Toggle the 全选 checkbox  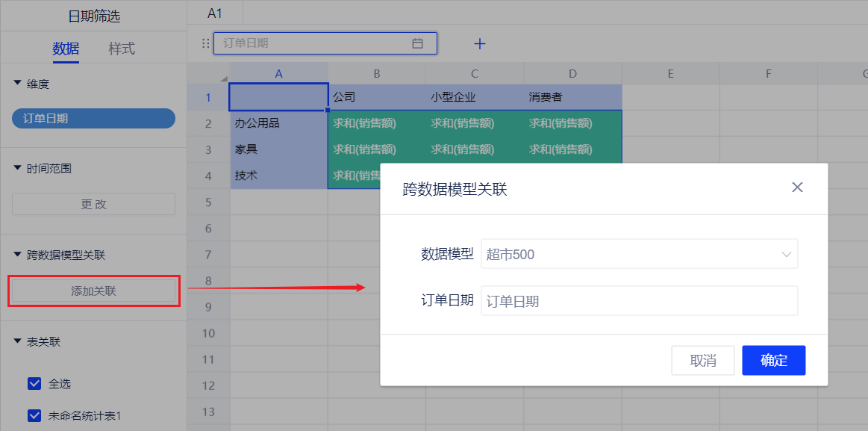pyautogui.click(x=34, y=384)
